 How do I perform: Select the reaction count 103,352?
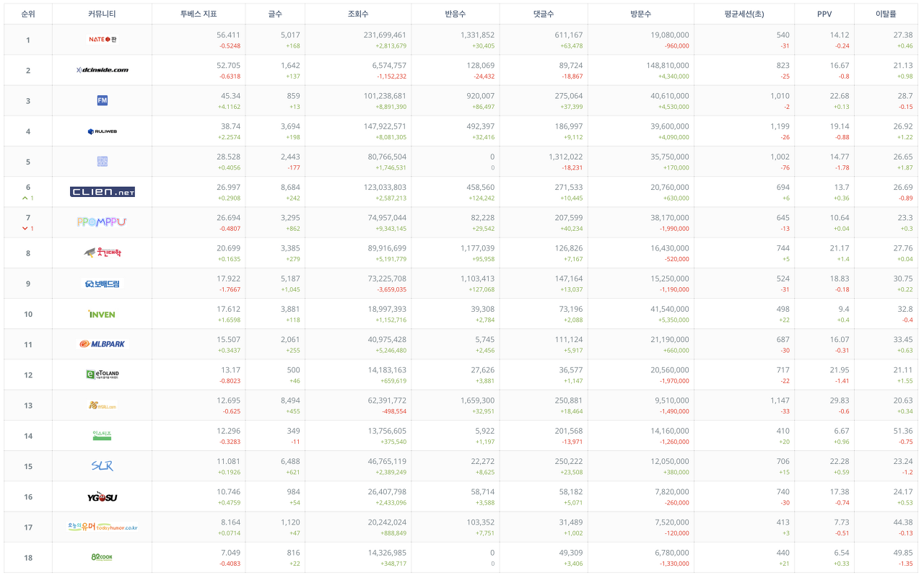(479, 522)
